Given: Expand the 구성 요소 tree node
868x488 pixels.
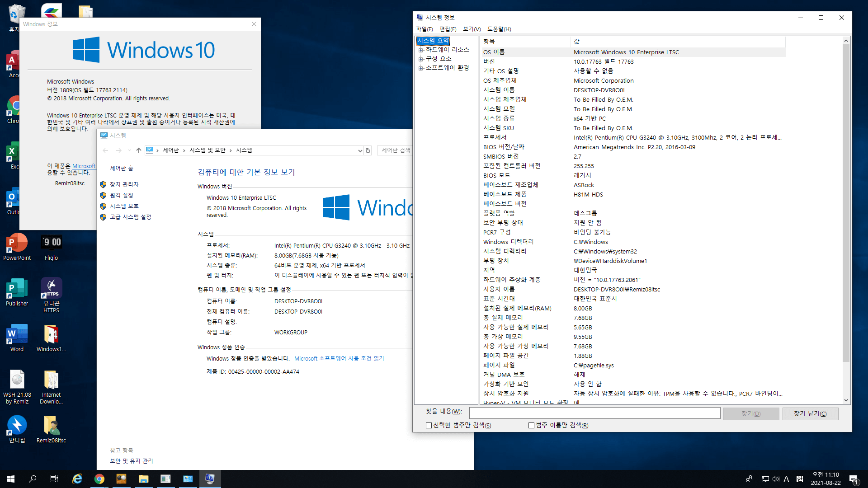Looking at the screenshot, I should pyautogui.click(x=420, y=59).
